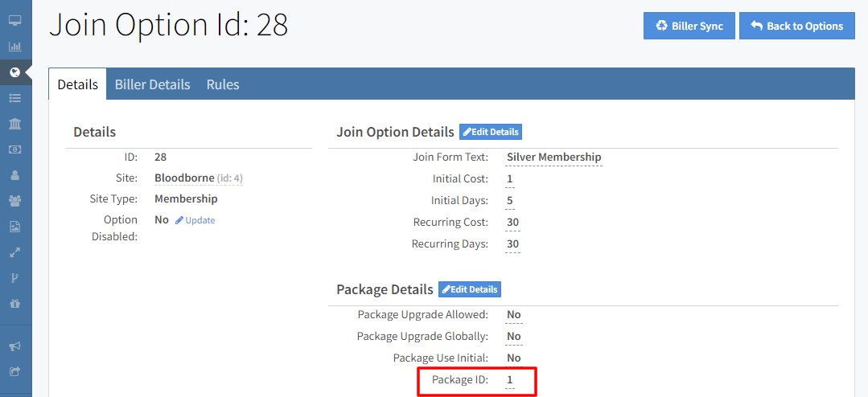Click the gift icon in sidebar
Screen dimensions: 868x397
tap(14, 304)
